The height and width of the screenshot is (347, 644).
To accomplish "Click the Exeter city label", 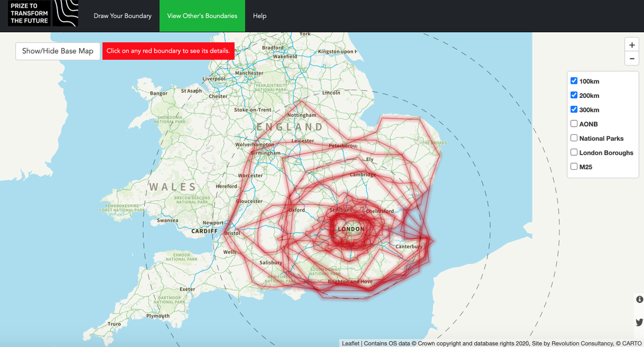I will point(187,289).
